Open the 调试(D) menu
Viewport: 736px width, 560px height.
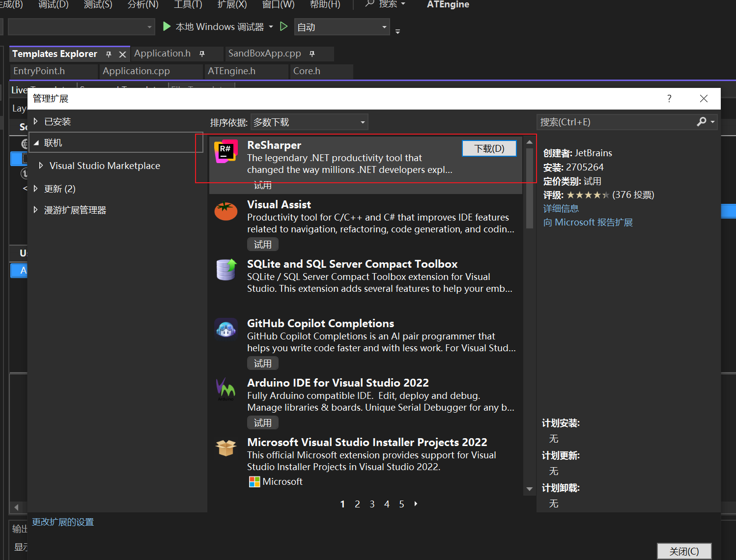coord(53,4)
